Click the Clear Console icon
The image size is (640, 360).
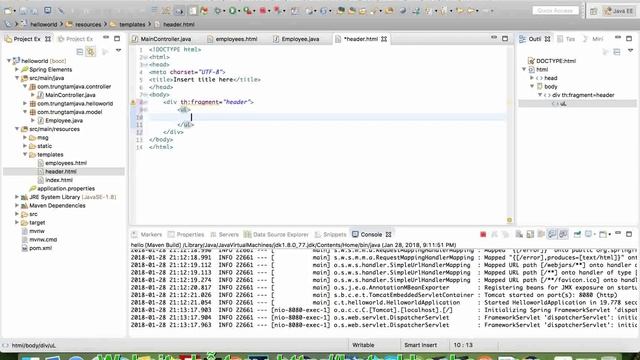519,234
